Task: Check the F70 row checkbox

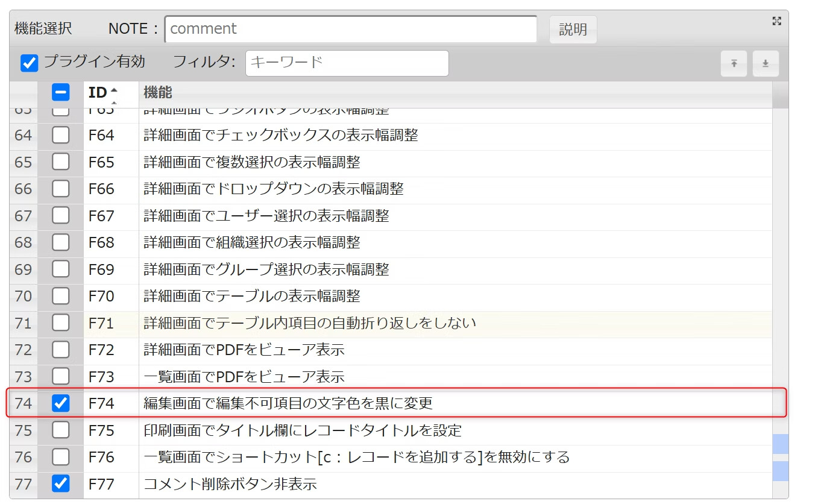Action: point(60,296)
